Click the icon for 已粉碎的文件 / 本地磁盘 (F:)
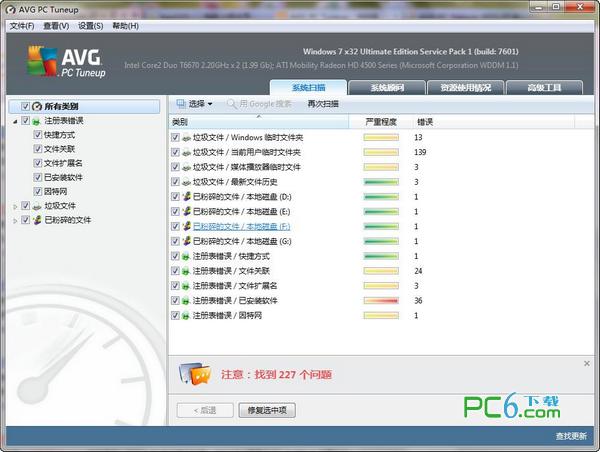Screen dimensions: 600x452 186,227
